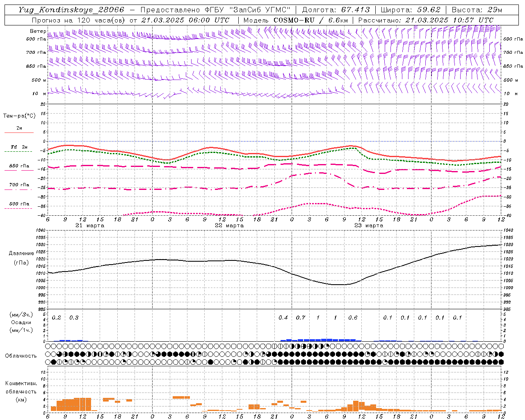Click the station title Yug_Kondinskoye_28066
This screenshot has height=420, width=525.
(71, 10)
